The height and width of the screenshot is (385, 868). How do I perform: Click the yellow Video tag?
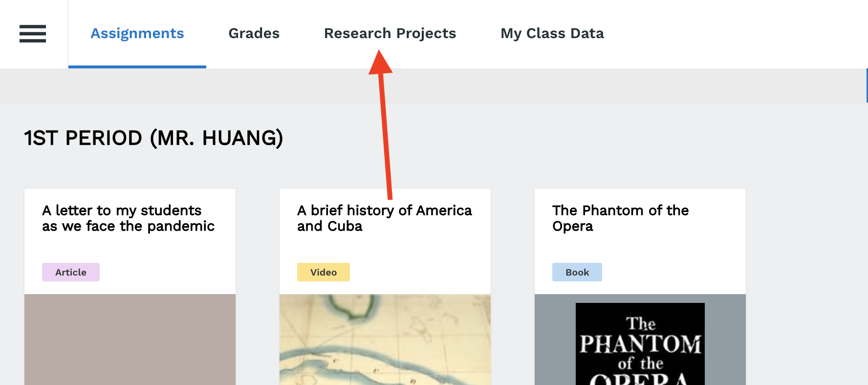(x=324, y=272)
